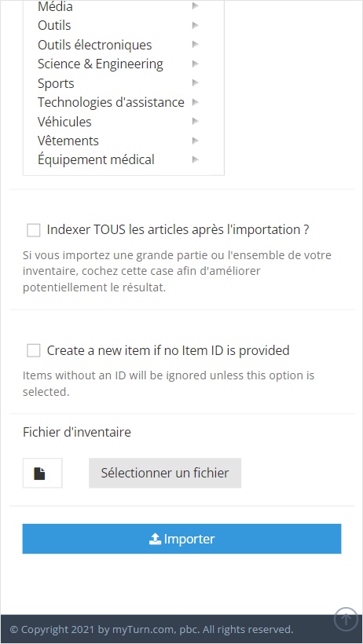Expand the Vêtements category arrow
363x644 pixels.
(196, 141)
